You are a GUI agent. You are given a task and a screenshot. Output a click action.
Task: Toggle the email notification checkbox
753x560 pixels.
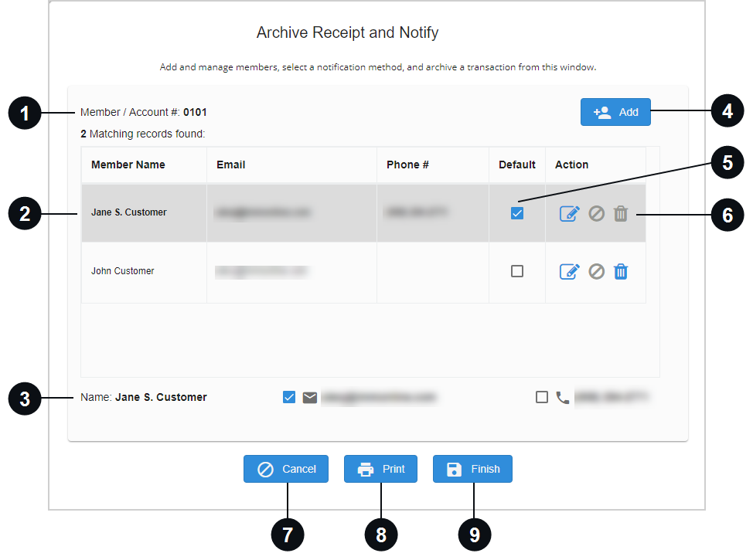[x=289, y=397]
